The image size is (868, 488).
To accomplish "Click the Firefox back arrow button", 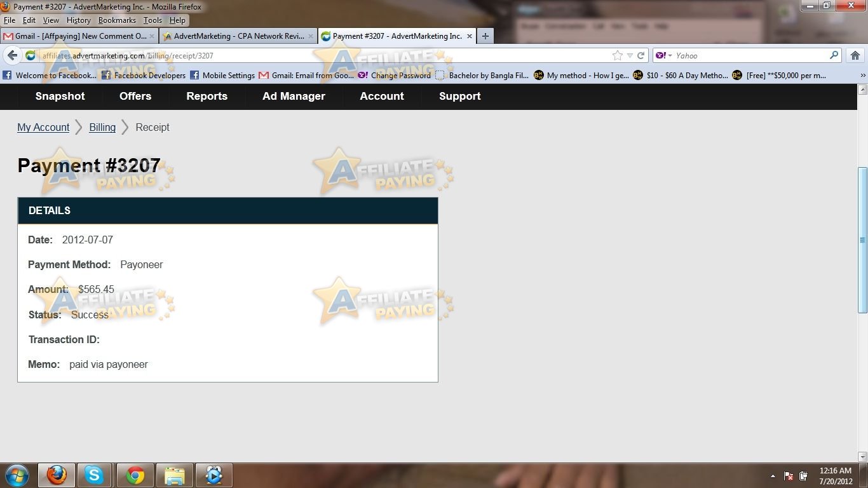I will coord(12,55).
